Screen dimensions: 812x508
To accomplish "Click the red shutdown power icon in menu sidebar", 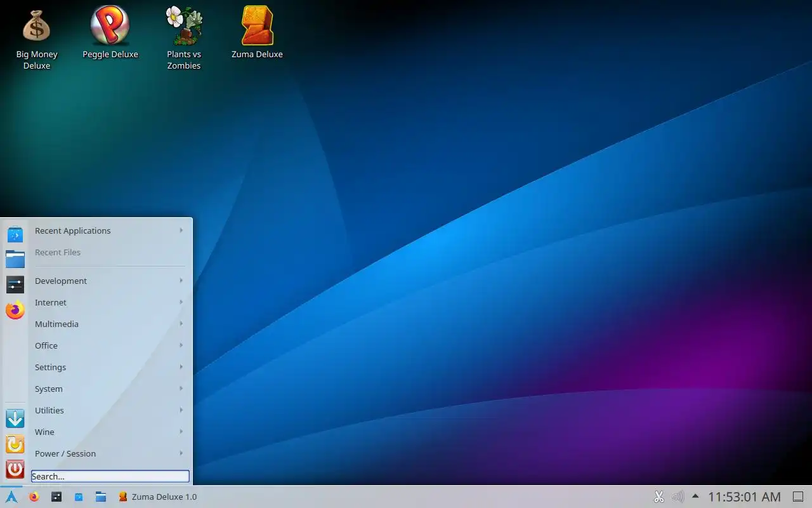I will point(15,469).
